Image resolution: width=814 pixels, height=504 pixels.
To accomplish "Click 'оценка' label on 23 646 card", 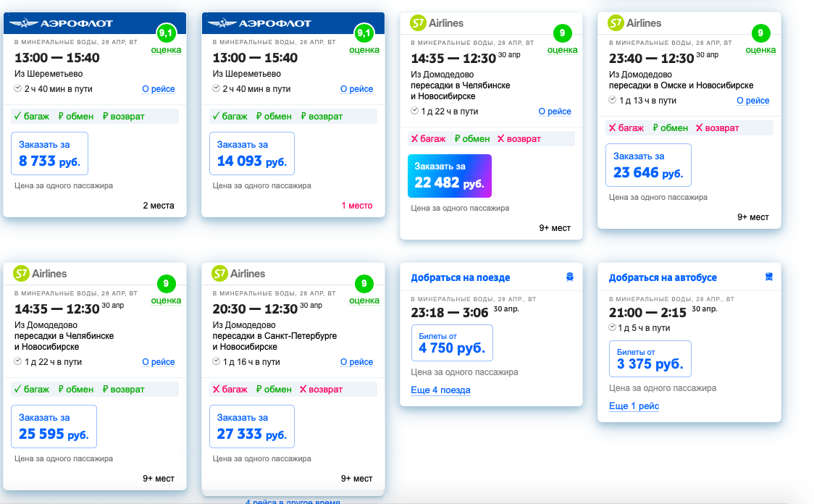I will click(760, 50).
